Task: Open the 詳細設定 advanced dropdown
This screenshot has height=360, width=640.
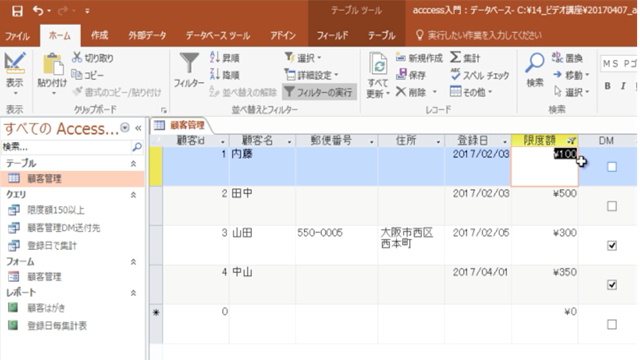Action: 311,75
